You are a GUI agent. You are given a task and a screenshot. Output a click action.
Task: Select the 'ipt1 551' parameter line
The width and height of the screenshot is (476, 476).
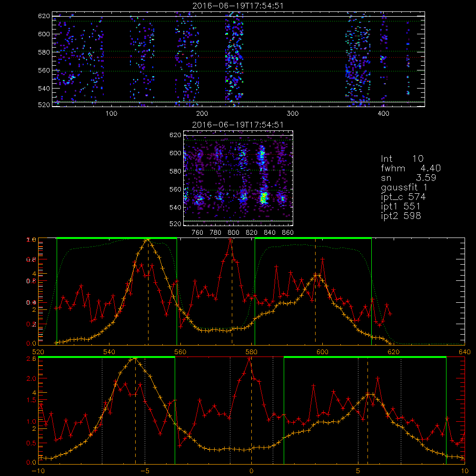(x=401, y=207)
